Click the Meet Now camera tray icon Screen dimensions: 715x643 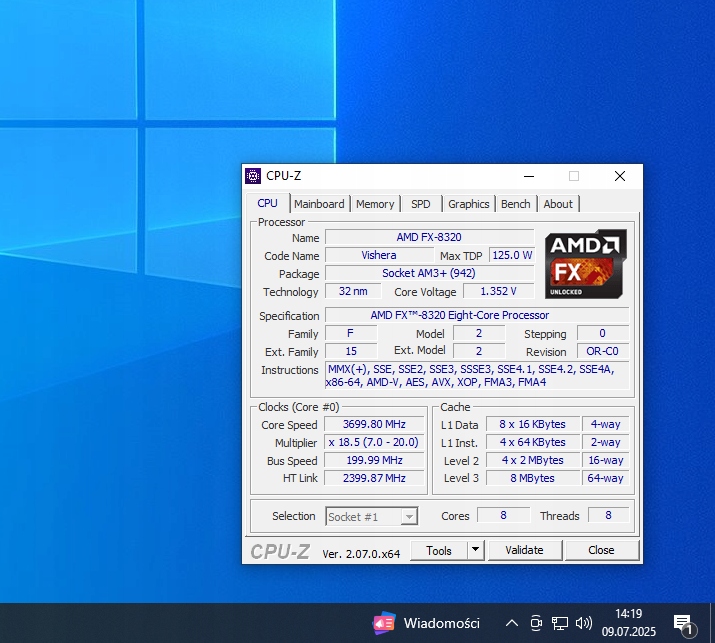(536, 623)
